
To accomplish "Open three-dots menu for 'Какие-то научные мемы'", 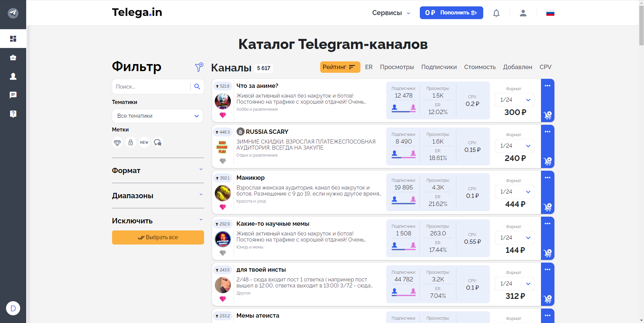I will pyautogui.click(x=548, y=224).
